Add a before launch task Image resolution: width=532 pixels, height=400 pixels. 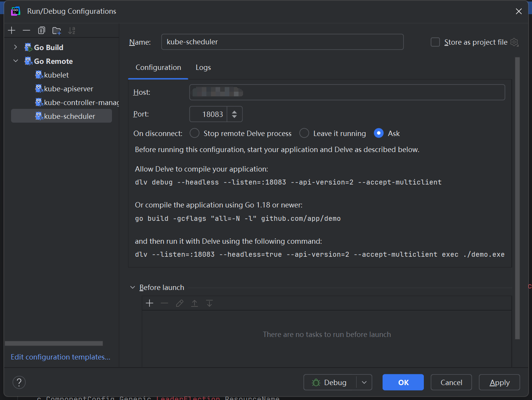(149, 303)
